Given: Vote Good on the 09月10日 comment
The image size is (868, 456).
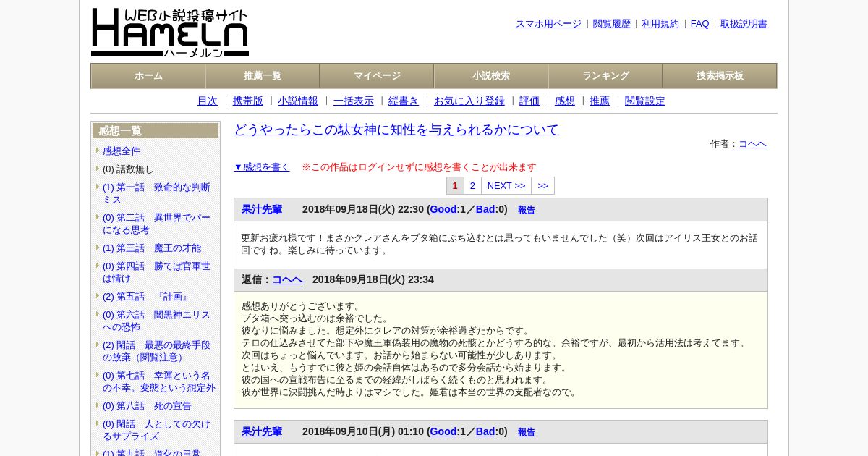Looking at the screenshot, I should tap(443, 432).
